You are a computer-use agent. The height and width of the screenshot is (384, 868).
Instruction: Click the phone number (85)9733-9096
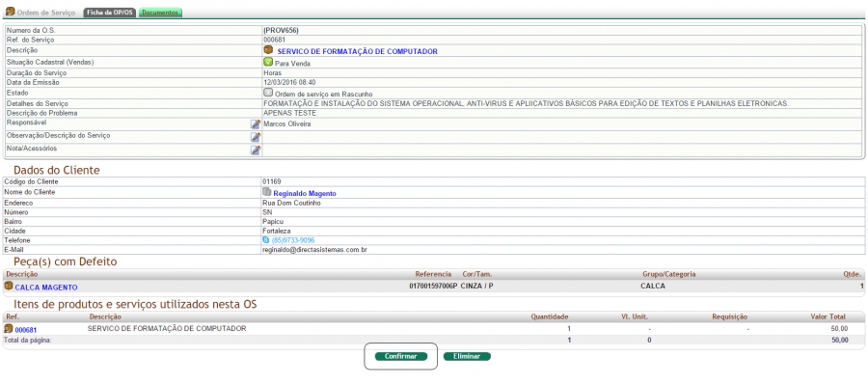point(293,240)
